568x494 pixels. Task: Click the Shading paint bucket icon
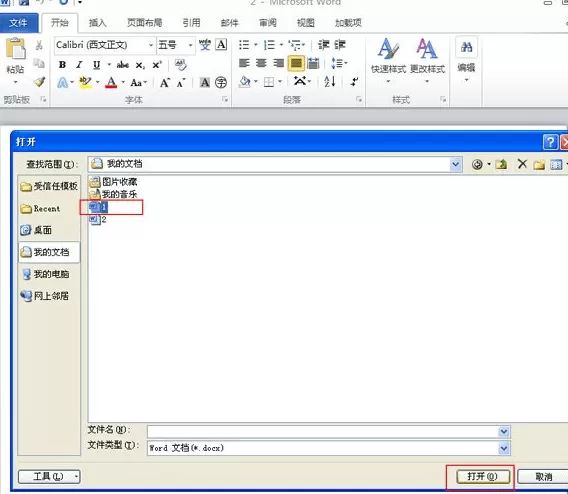pyautogui.click(x=245, y=82)
